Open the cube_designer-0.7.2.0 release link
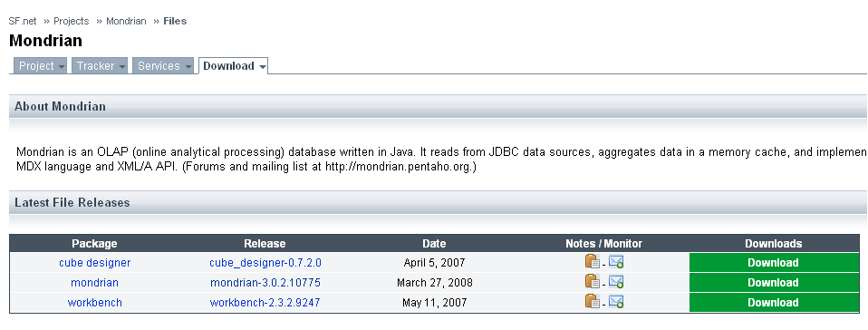 pyautogui.click(x=265, y=262)
